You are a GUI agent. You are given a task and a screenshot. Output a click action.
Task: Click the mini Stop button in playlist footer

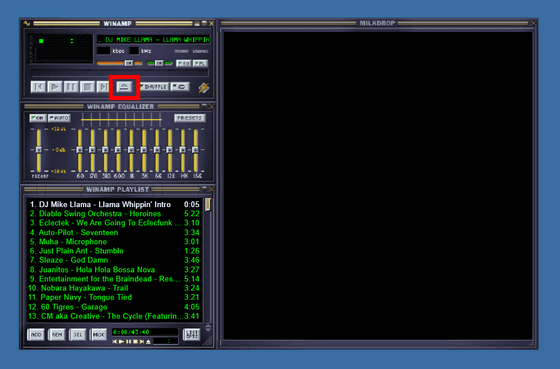135,342
